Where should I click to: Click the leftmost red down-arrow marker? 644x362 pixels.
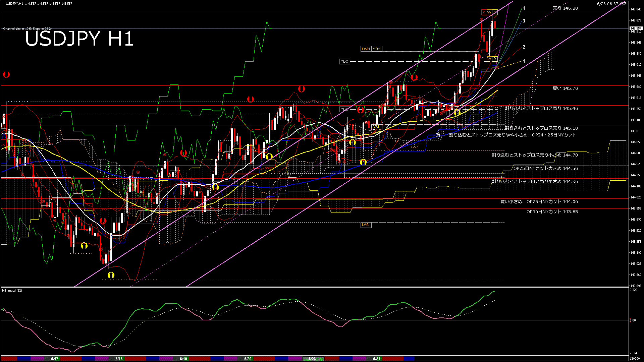tap(6, 74)
